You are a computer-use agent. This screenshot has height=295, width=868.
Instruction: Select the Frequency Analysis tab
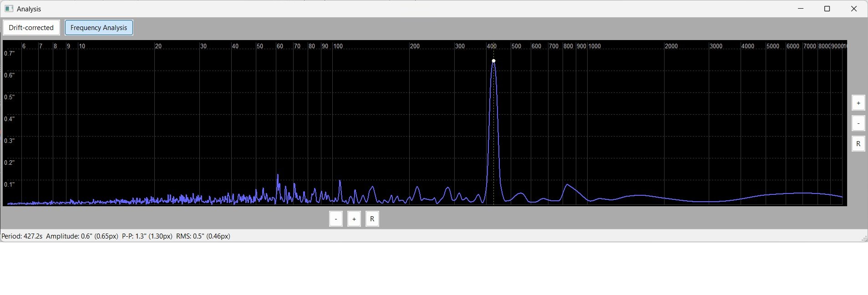click(99, 28)
